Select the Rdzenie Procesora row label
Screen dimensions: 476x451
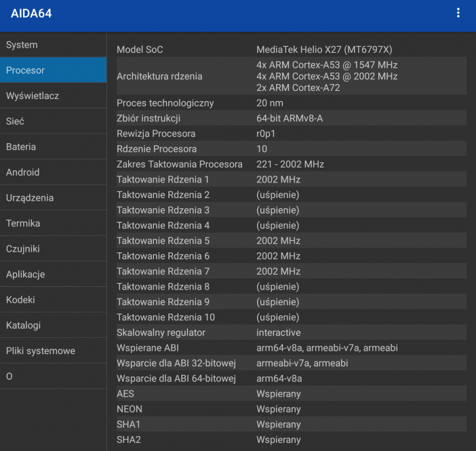point(157,149)
